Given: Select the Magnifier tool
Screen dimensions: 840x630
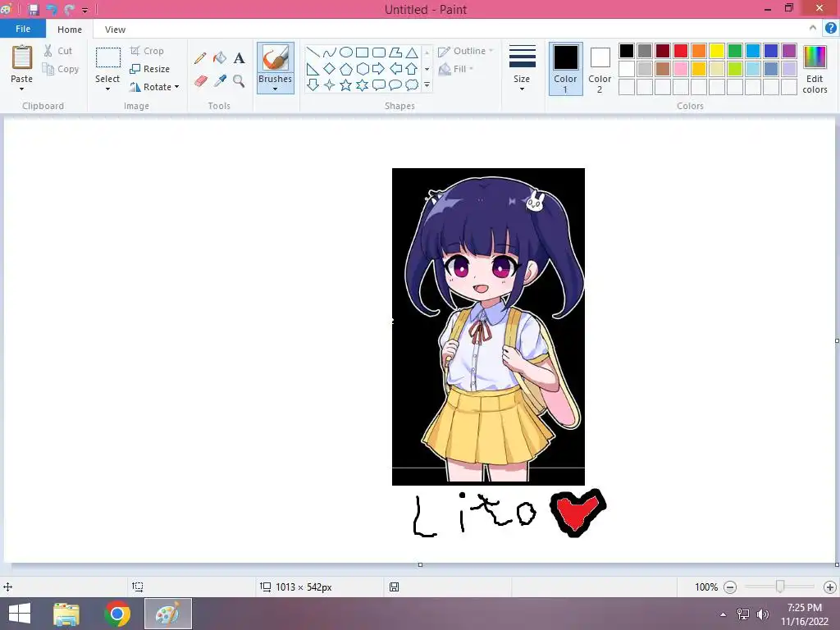Looking at the screenshot, I should 239,81.
